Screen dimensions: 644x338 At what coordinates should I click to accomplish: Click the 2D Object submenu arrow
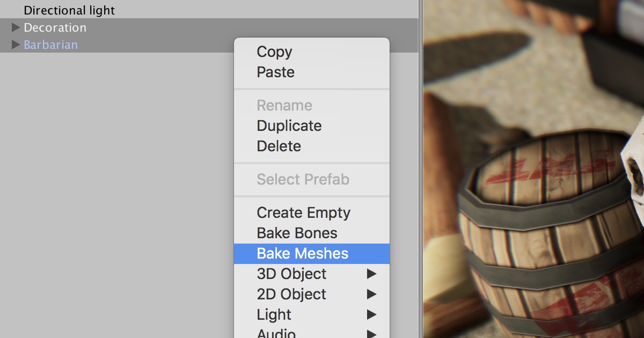tap(371, 295)
